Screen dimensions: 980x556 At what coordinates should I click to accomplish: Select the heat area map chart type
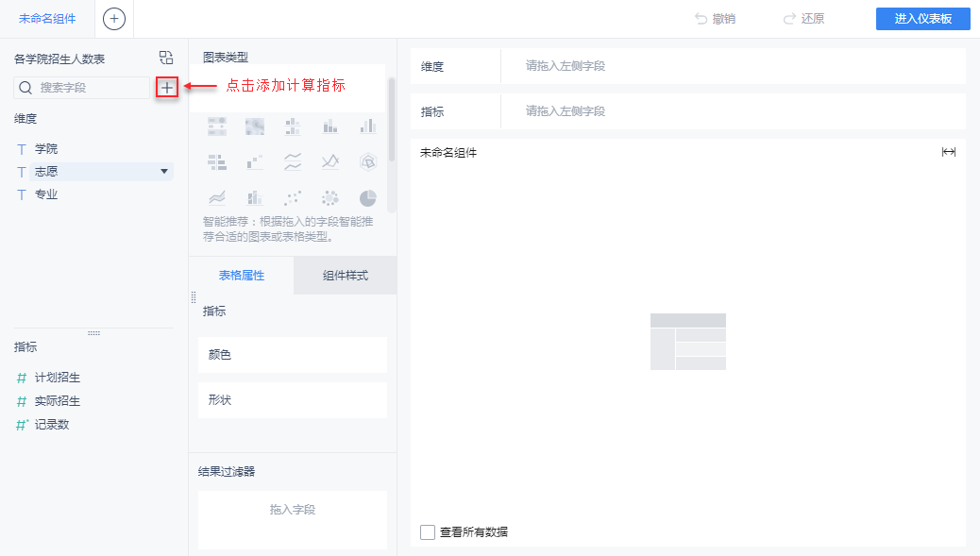tap(254, 126)
